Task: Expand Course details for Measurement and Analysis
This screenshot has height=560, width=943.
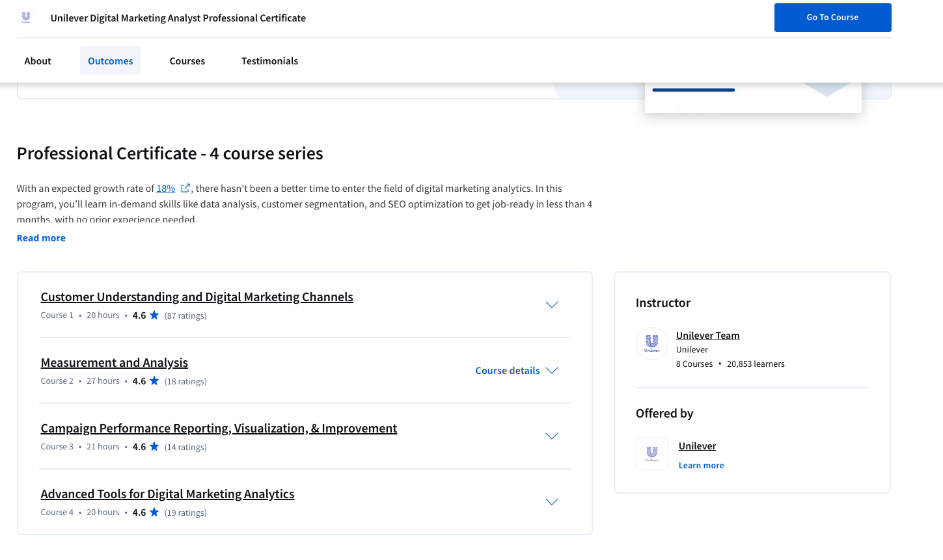Action: [517, 371]
